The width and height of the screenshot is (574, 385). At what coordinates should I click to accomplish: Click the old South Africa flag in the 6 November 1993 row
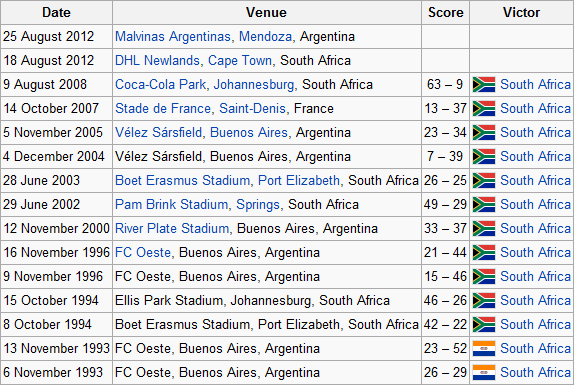(x=484, y=373)
